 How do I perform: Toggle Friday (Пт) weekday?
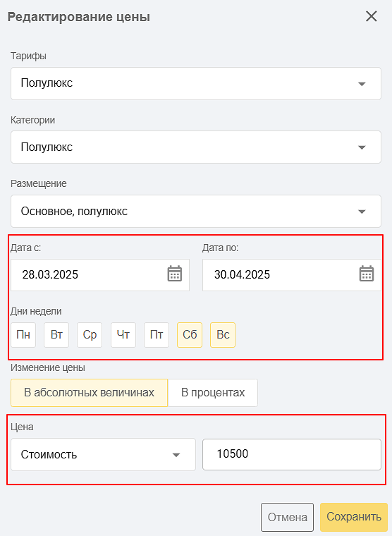pyautogui.click(x=157, y=335)
